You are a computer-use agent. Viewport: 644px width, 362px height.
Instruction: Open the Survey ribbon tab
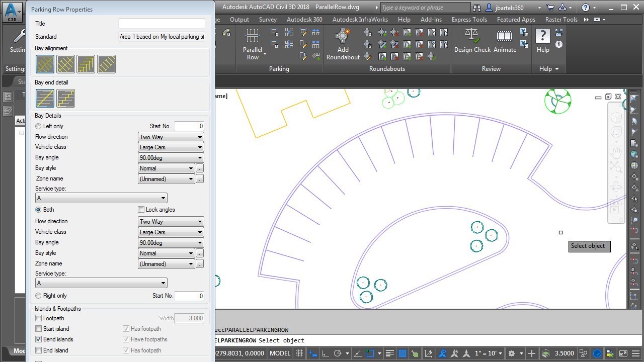click(x=268, y=20)
